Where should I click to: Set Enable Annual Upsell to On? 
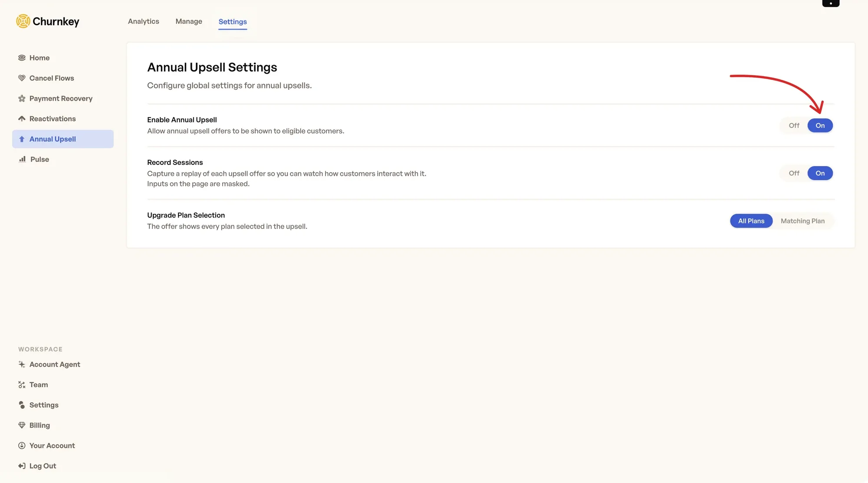[820, 125]
